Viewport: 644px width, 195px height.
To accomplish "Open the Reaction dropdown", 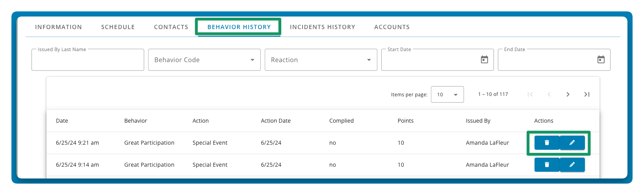I will 321,60.
